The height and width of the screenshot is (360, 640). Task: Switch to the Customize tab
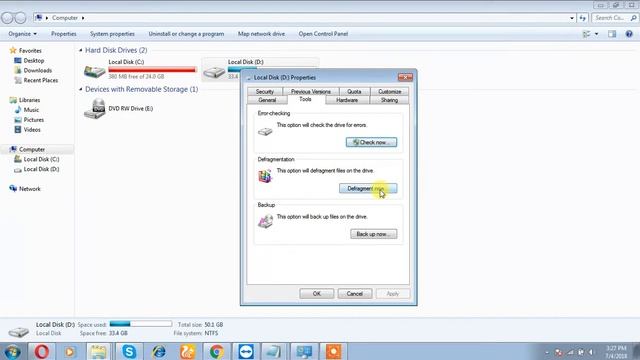389,91
